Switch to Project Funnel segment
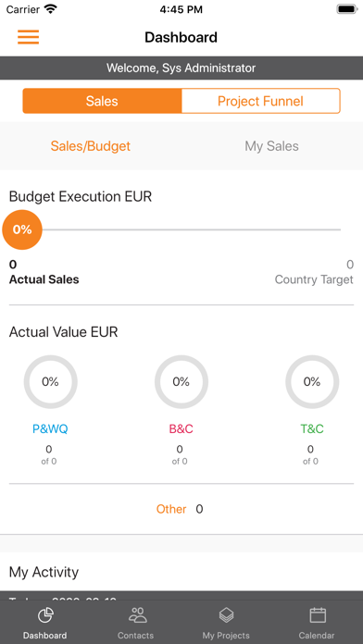Viewport: 363px width, 644px height. point(260,101)
